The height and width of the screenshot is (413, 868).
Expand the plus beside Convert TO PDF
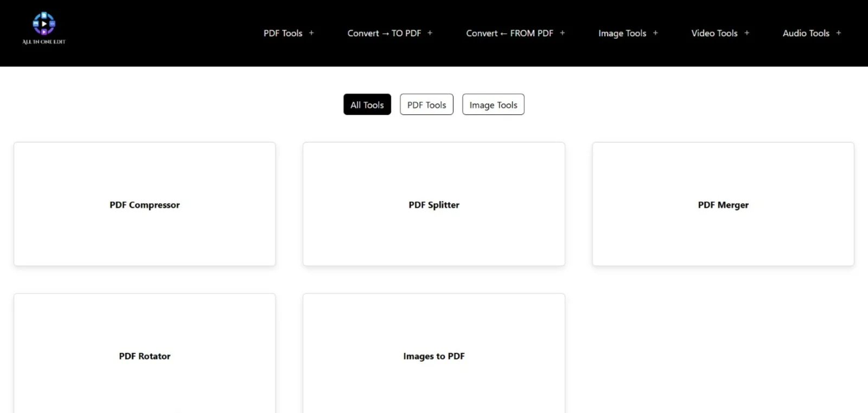pos(430,33)
